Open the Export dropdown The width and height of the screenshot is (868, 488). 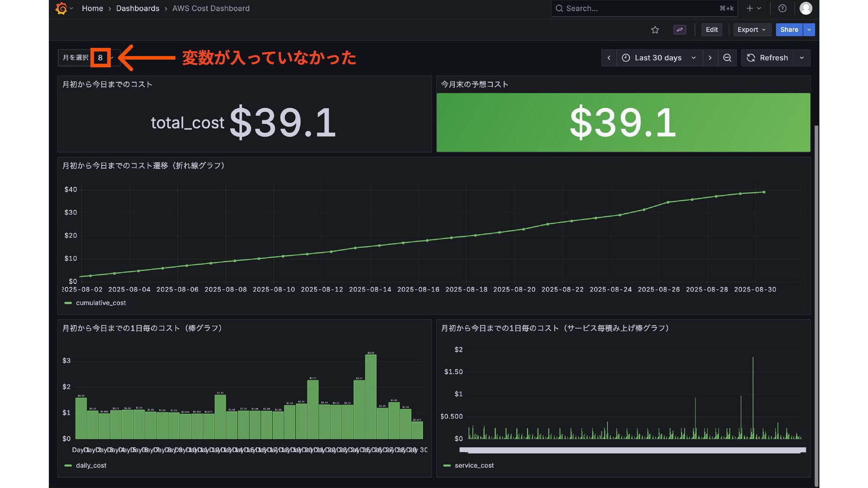(751, 30)
